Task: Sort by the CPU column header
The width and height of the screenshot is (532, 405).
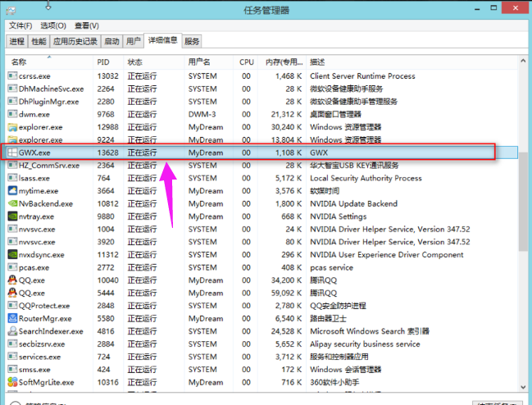Action: [x=247, y=62]
